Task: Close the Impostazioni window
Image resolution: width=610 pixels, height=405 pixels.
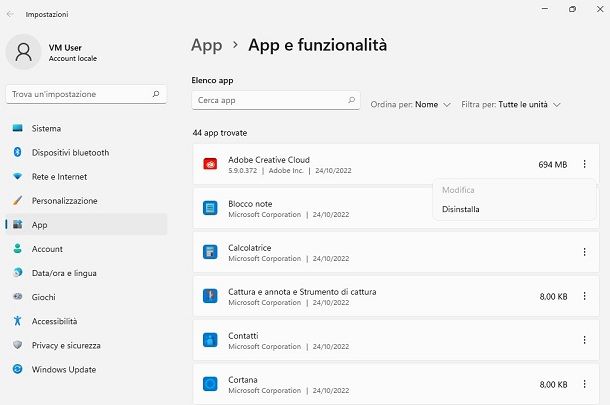Action: coord(600,9)
